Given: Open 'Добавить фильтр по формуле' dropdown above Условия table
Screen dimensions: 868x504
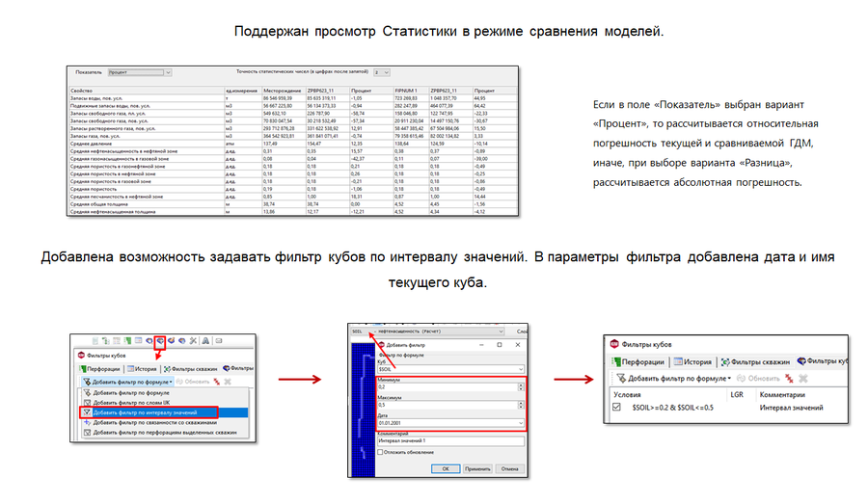Looking at the screenshot, I should (674, 379).
